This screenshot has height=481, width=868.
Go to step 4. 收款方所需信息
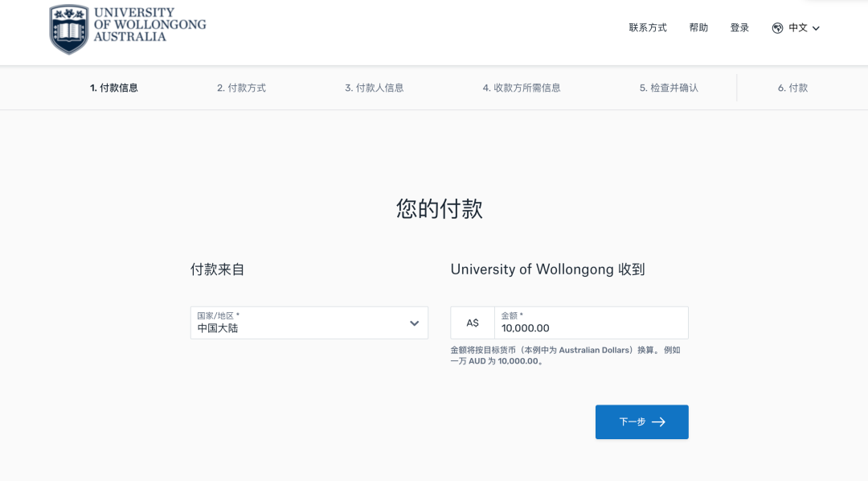pos(522,88)
